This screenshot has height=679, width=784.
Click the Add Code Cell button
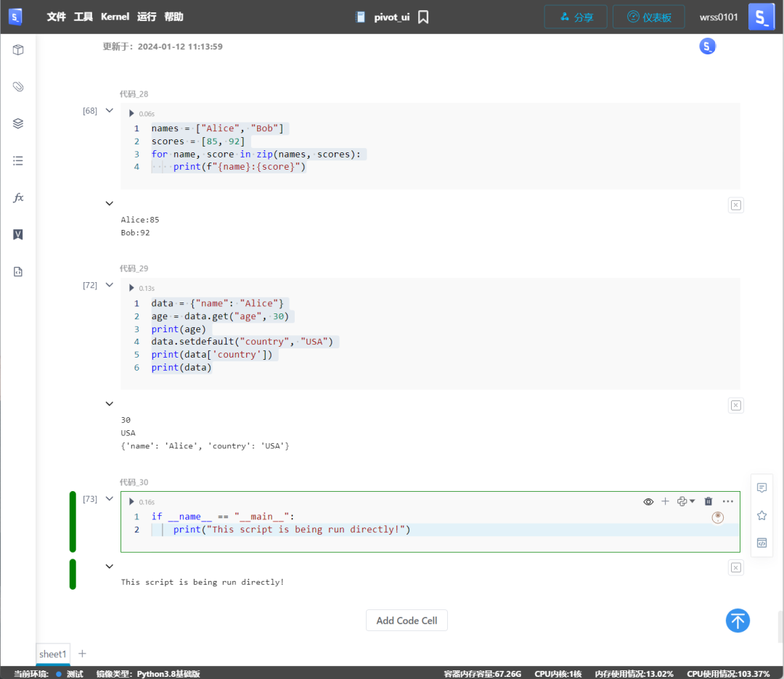tap(407, 620)
